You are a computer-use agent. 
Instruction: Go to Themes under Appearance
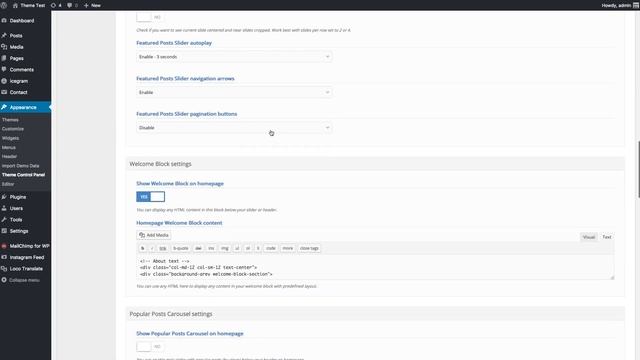pos(10,120)
